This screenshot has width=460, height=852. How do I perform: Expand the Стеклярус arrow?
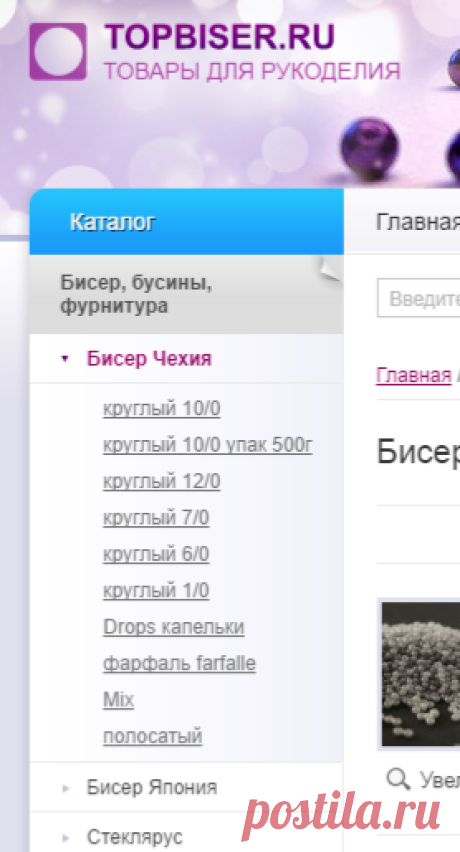(x=66, y=837)
